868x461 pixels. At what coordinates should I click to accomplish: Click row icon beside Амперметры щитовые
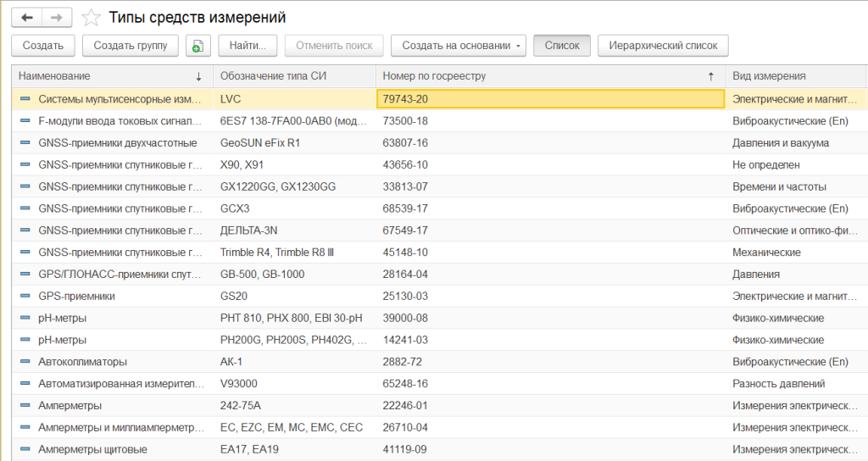pyautogui.click(x=25, y=449)
